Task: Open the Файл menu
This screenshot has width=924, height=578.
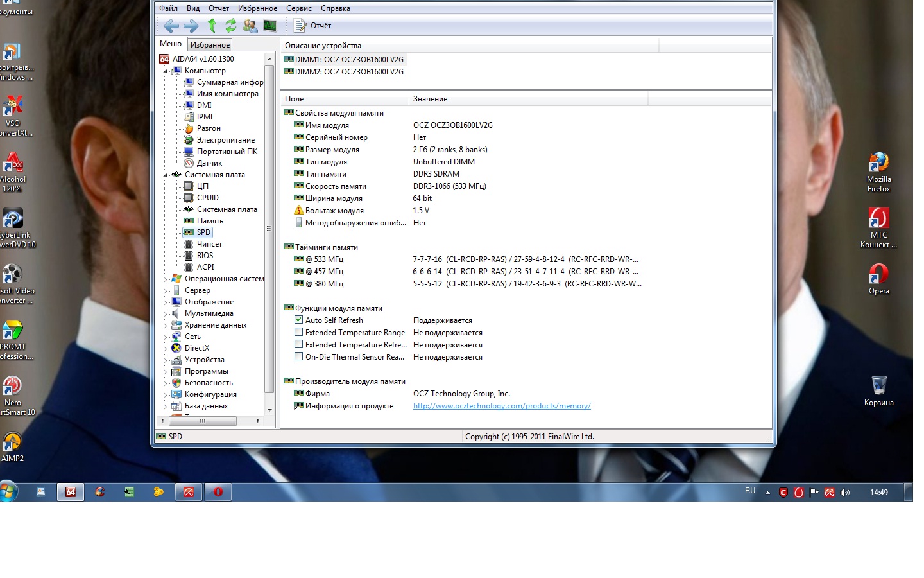Action: pos(168,8)
